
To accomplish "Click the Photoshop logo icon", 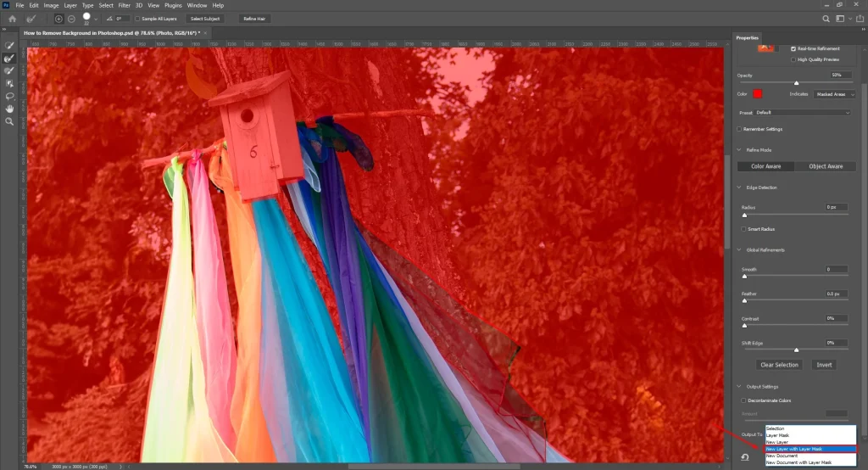I will pyautogui.click(x=6, y=5).
